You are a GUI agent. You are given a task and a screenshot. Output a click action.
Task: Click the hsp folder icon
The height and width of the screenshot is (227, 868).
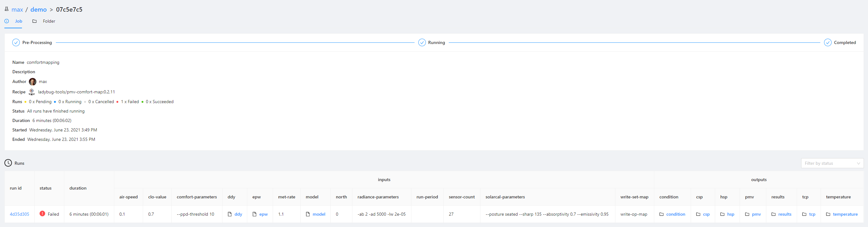(722, 214)
